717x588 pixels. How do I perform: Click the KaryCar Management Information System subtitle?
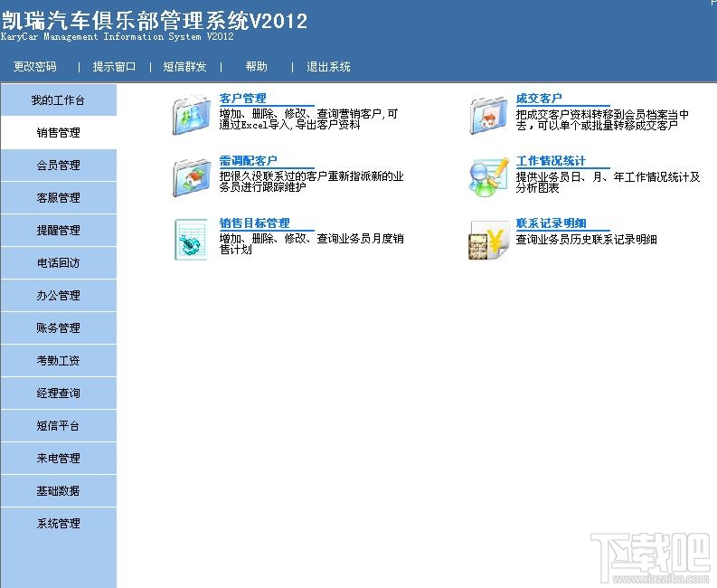(118, 36)
